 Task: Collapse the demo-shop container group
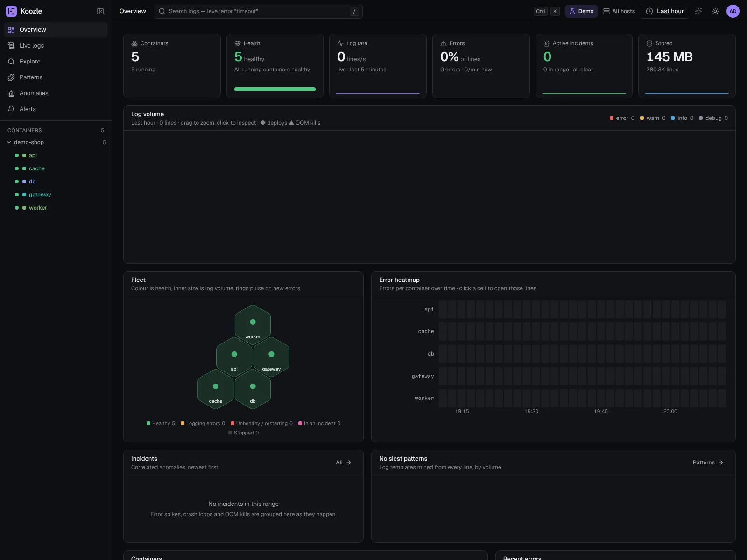click(x=56, y=142)
